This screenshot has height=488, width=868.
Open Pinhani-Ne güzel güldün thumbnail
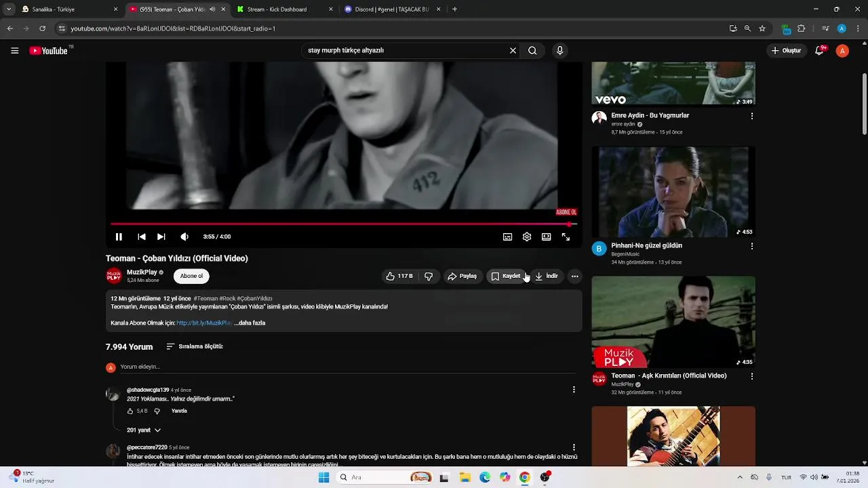673,191
